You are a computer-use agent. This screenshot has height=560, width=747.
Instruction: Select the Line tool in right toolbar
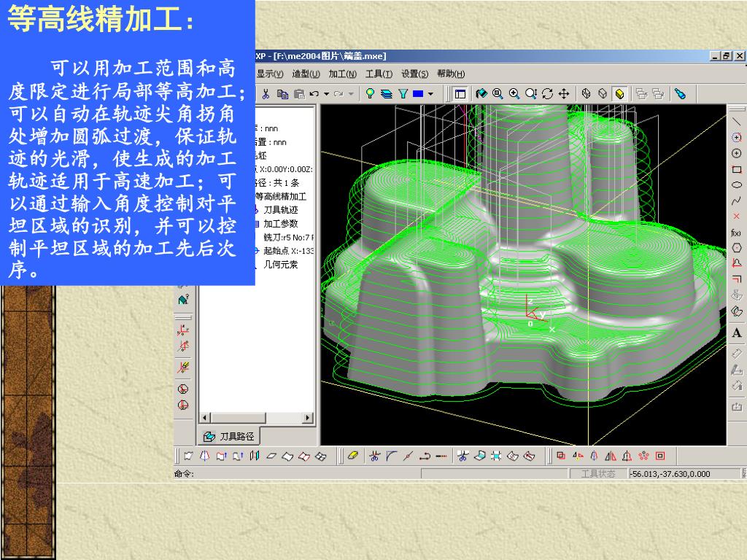pos(737,122)
